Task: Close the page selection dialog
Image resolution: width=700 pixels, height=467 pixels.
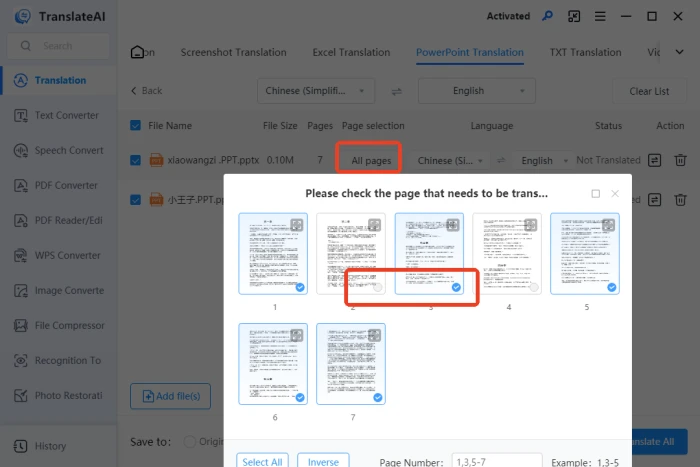Action: [615, 193]
